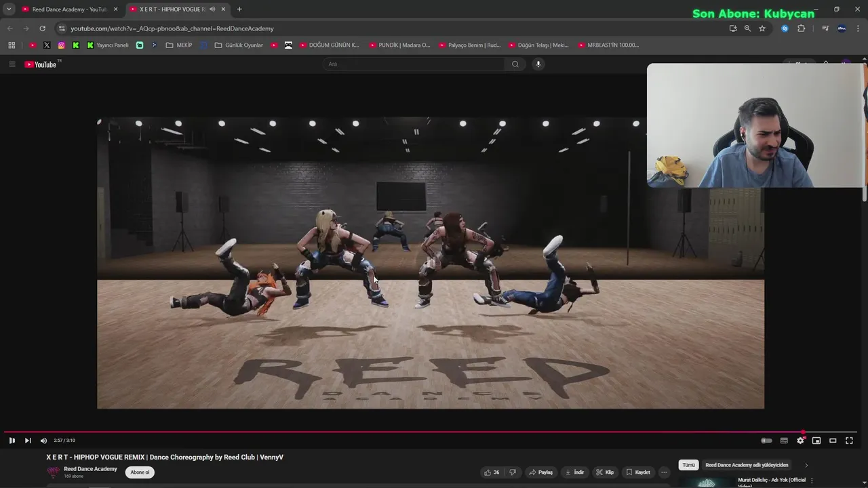Viewport: 868px width, 488px height.
Task: Click the İndir download button
Action: 574,472
